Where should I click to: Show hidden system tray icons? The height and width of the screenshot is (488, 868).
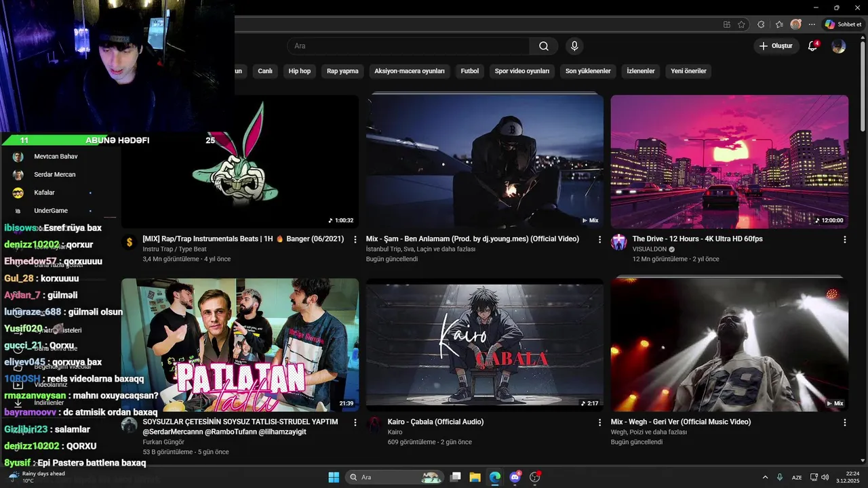click(x=765, y=477)
